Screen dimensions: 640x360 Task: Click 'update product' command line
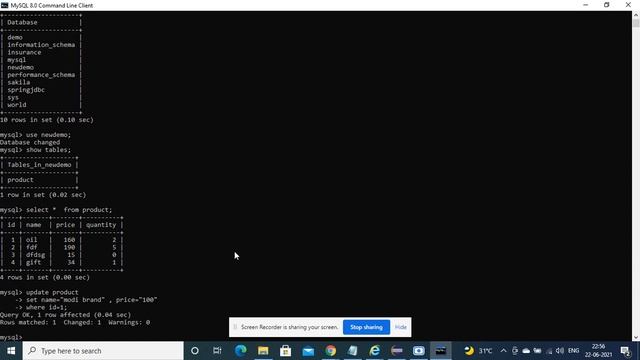pos(39,292)
